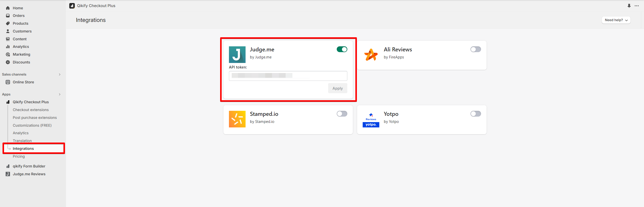Click Qikify Checkout Plus header title
The height and width of the screenshot is (207, 644).
click(x=96, y=6)
